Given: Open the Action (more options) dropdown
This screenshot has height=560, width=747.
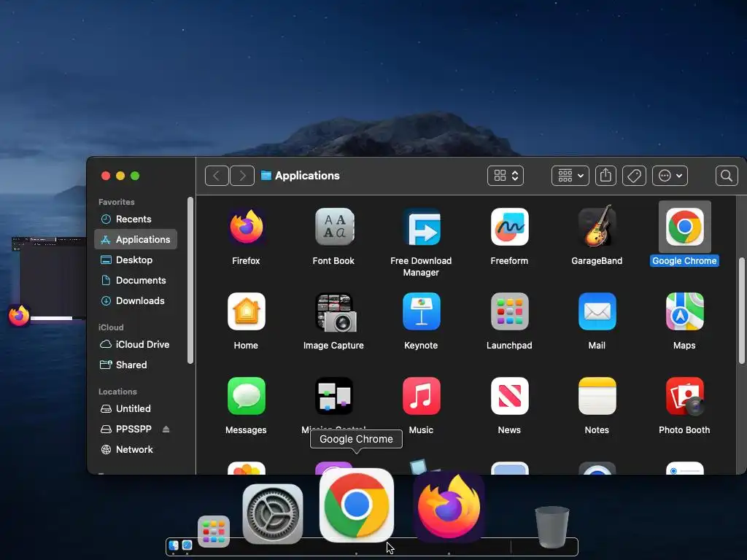Looking at the screenshot, I should pos(670,176).
